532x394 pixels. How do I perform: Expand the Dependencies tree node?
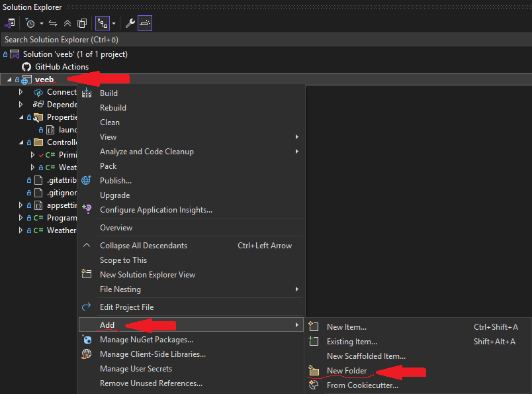21,105
